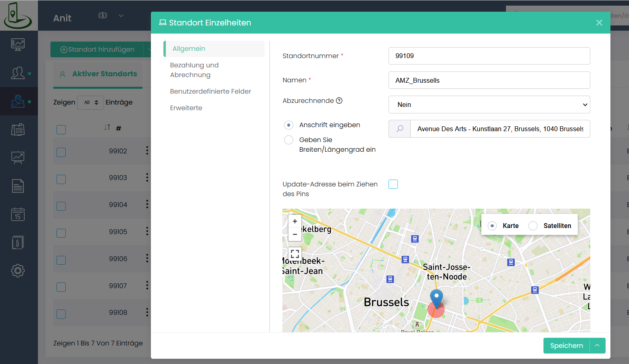629x364 pixels.
Task: Click the Abzurechnende help question icon
Action: point(339,100)
